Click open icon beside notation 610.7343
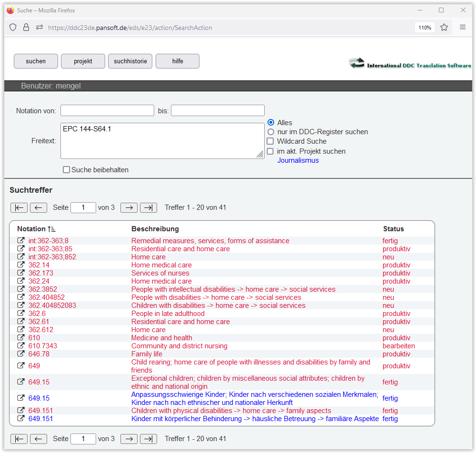 [21, 346]
